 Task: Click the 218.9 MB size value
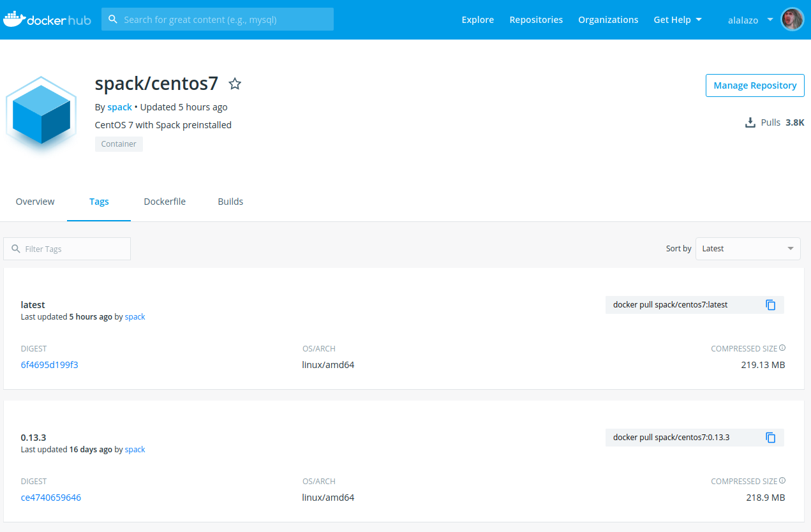pyautogui.click(x=766, y=498)
